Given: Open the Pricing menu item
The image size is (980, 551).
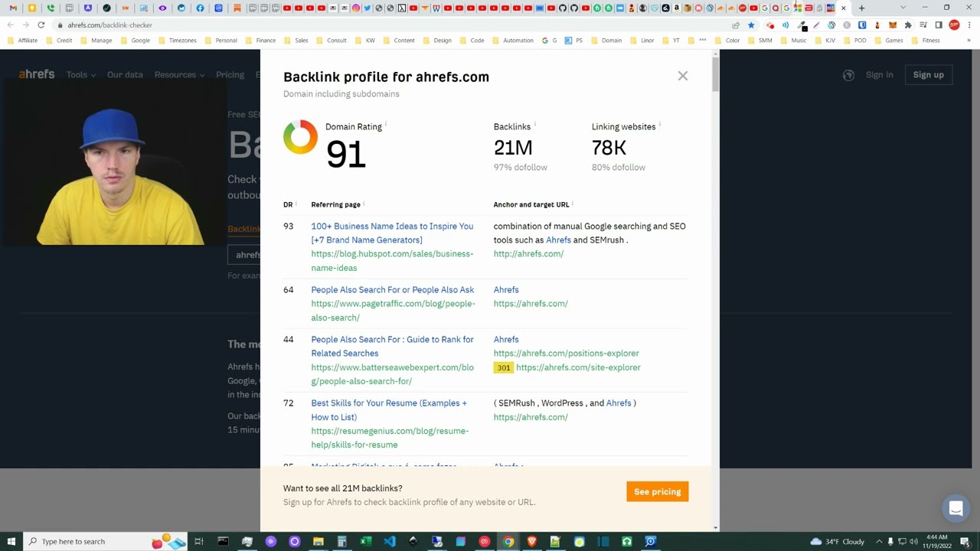Looking at the screenshot, I should [230, 75].
